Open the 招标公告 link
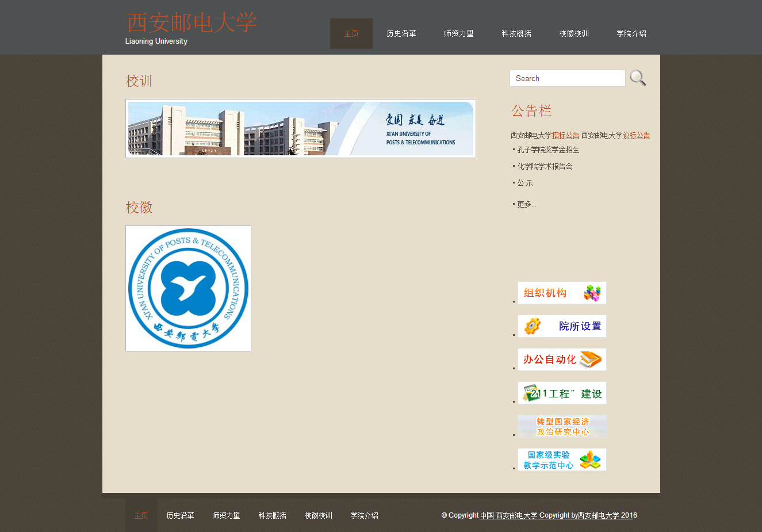This screenshot has height=532, width=762. (x=565, y=136)
